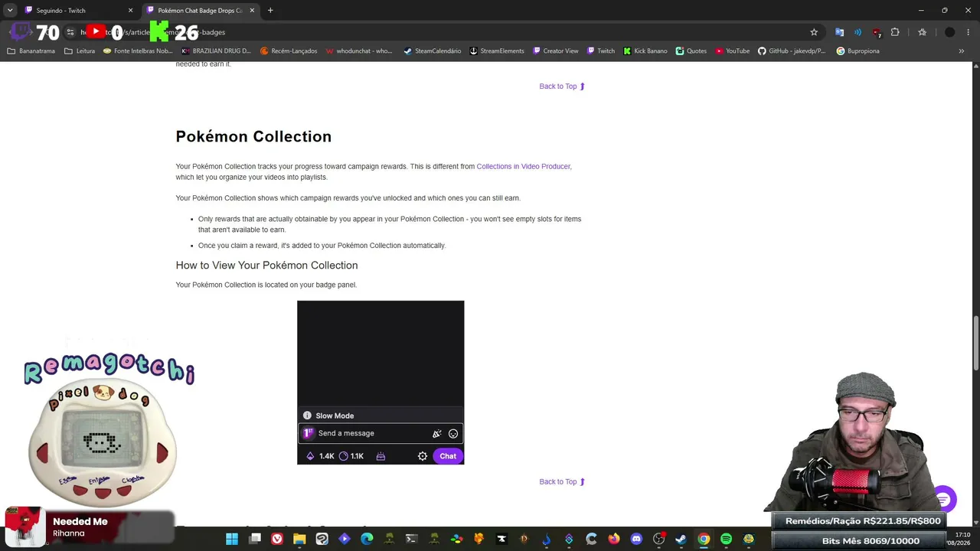Open the StreamElements bookmark

coord(496,51)
